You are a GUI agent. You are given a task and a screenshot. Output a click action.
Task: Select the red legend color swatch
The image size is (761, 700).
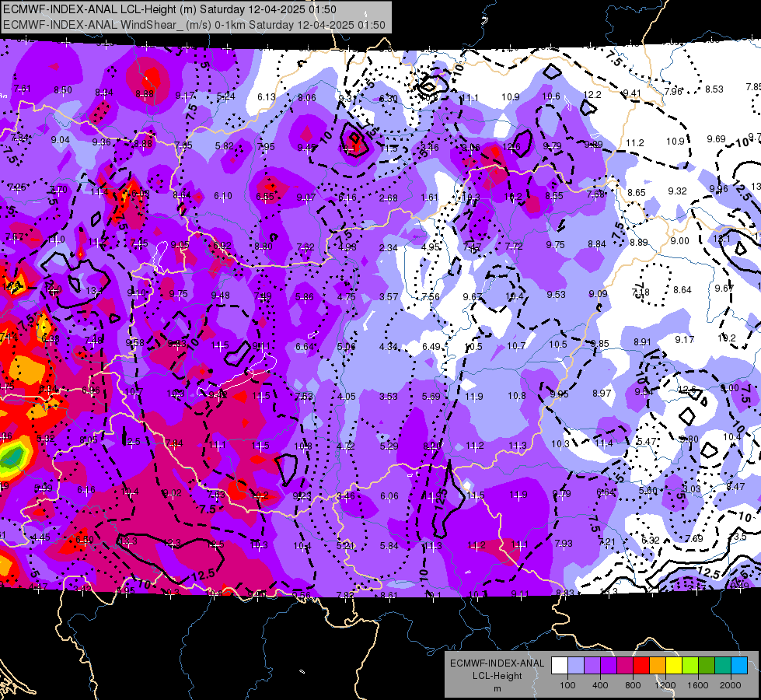click(x=641, y=665)
